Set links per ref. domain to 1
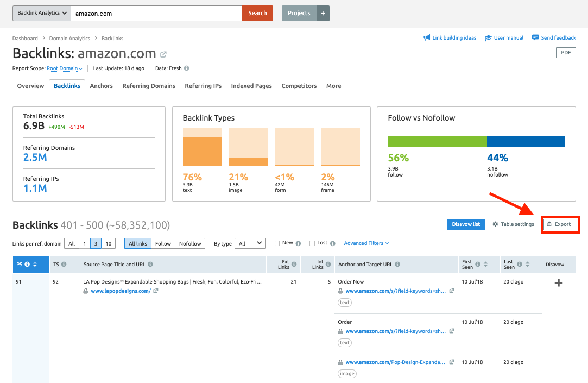Image resolution: width=588 pixels, height=383 pixels. pyautogui.click(x=84, y=243)
